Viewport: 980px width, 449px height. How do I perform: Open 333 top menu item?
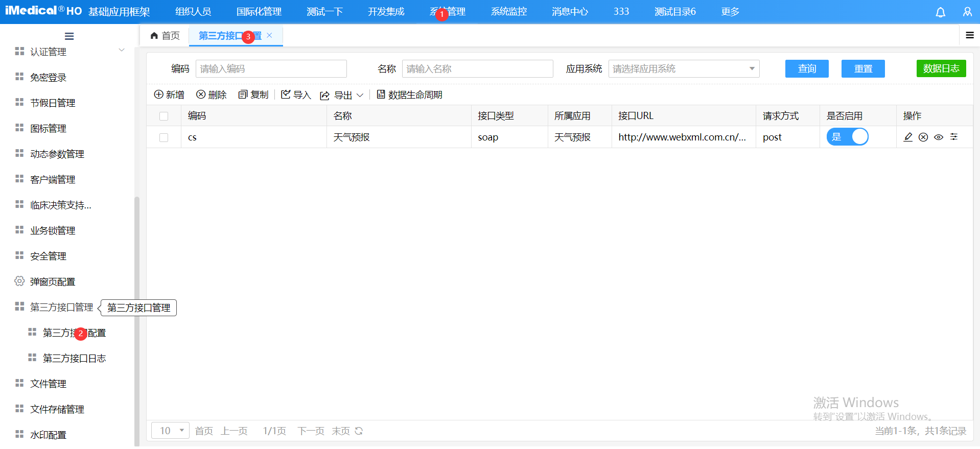(621, 12)
